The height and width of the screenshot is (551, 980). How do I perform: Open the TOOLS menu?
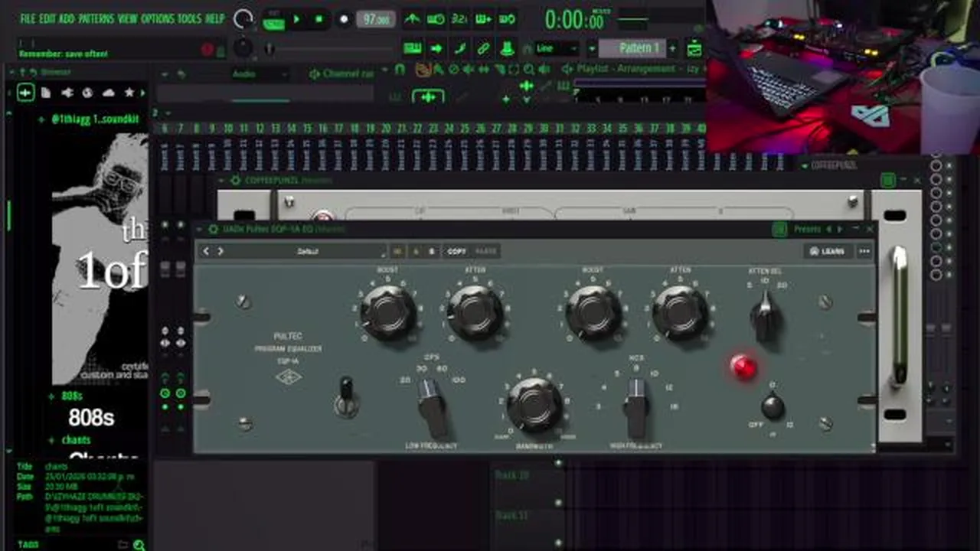[x=190, y=18]
